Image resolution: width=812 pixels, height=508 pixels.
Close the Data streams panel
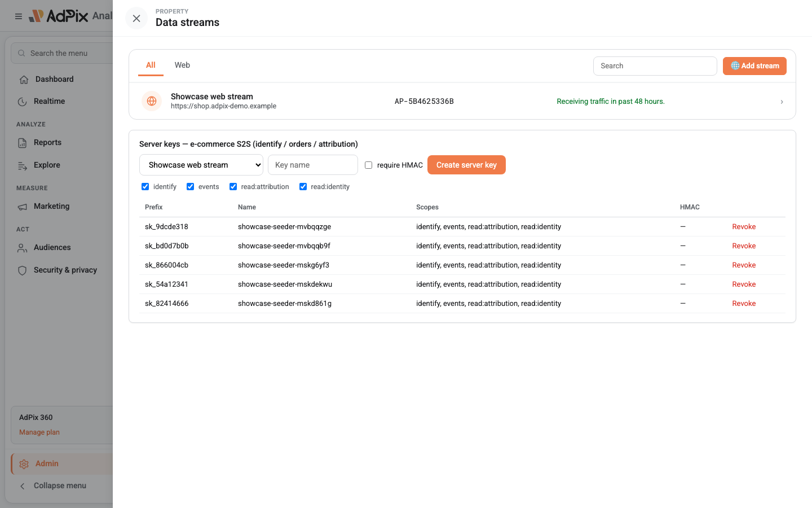tap(136, 19)
